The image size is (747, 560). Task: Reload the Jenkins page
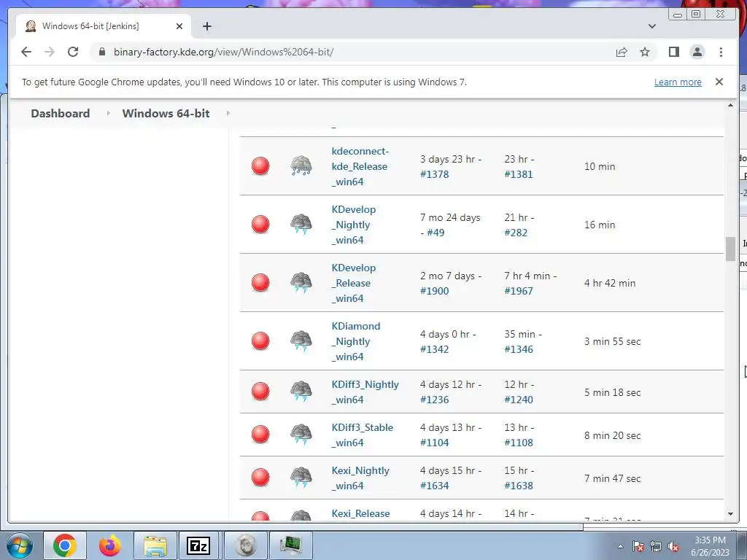point(73,52)
